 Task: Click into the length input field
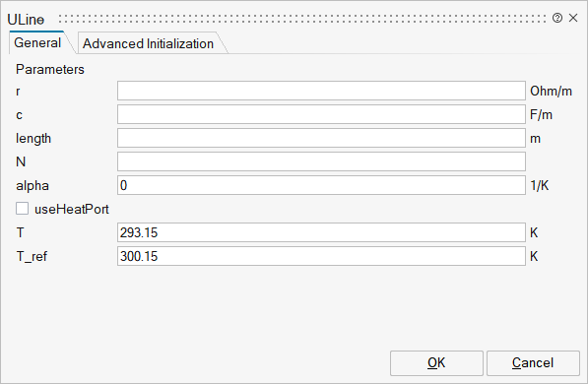321,138
